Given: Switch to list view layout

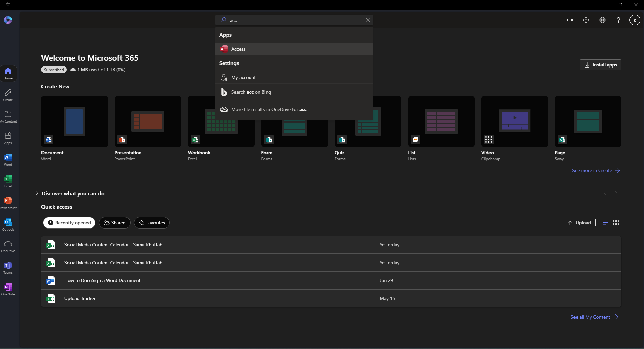Looking at the screenshot, I should point(605,223).
